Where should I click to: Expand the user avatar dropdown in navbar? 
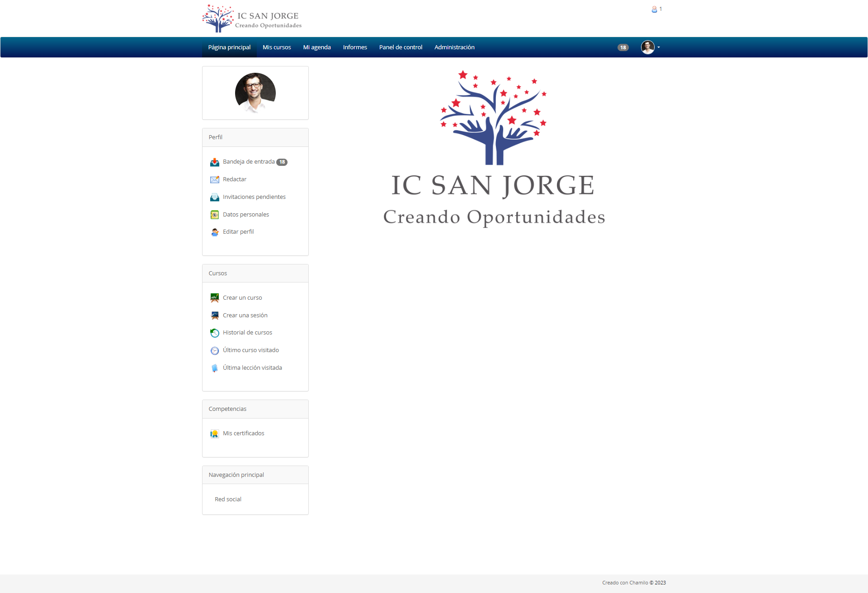pos(651,47)
